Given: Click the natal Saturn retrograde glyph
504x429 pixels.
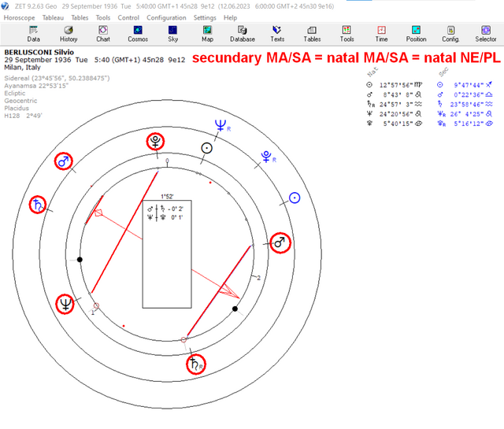Looking at the screenshot, I should point(196,364).
